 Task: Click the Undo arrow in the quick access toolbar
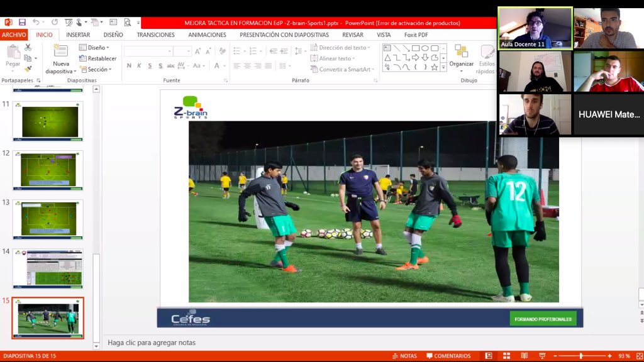pos(36,22)
